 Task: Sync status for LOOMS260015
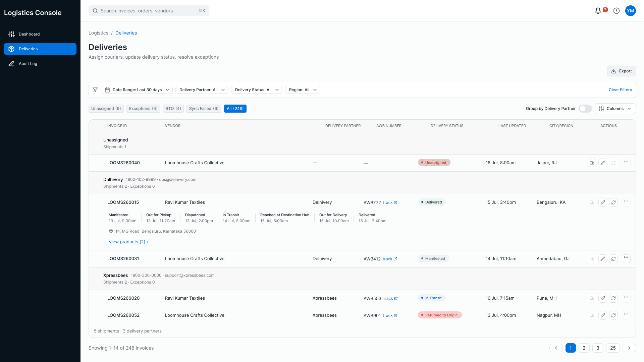click(x=613, y=202)
